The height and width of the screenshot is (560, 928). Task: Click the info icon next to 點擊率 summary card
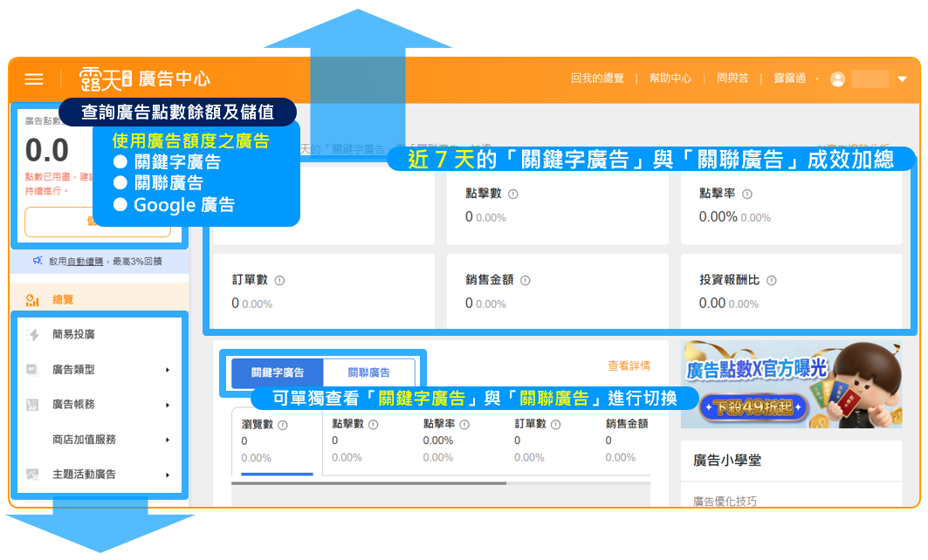pyautogui.click(x=747, y=195)
